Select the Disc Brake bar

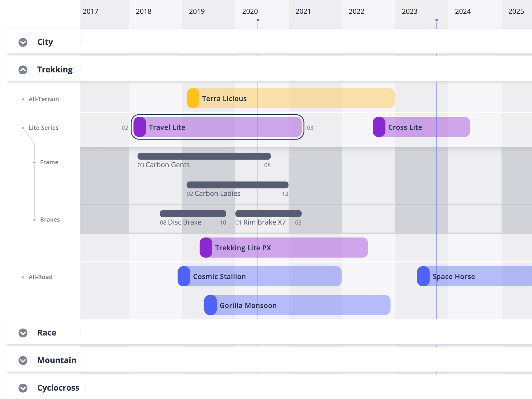tap(193, 214)
